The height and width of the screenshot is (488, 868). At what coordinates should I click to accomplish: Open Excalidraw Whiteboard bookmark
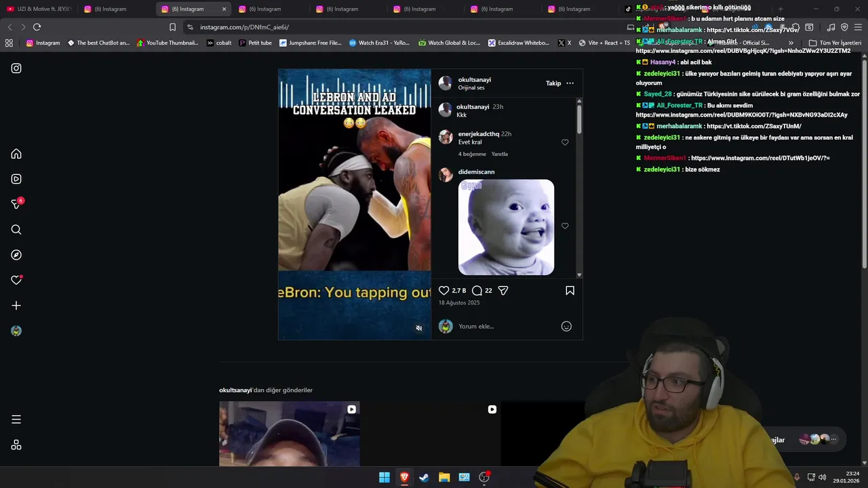519,43
